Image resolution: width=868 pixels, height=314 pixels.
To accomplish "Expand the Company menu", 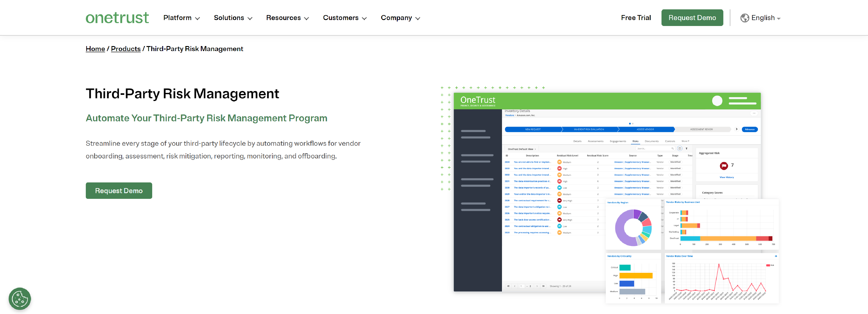I will (400, 18).
